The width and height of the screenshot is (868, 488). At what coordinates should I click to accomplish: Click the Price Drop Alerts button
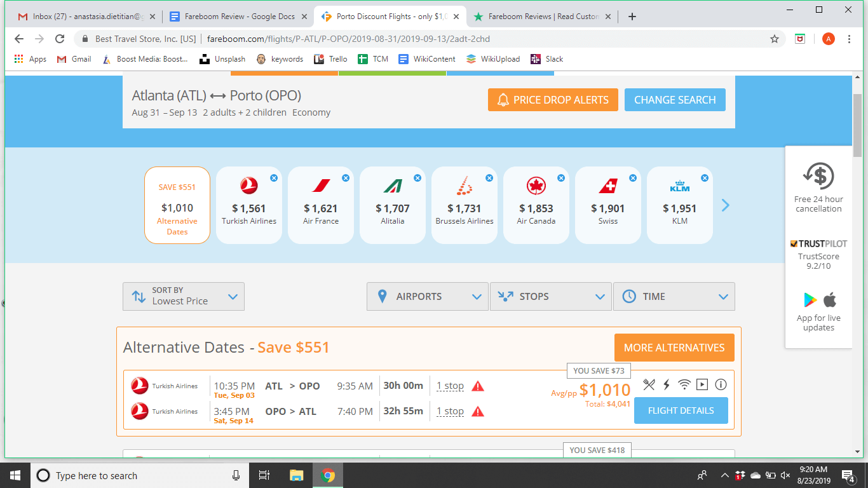tap(553, 100)
